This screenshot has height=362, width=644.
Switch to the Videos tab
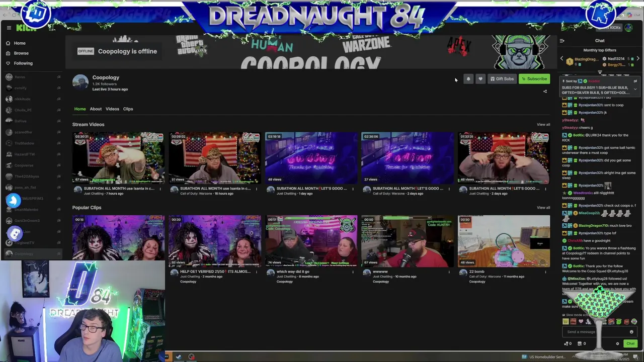click(112, 109)
